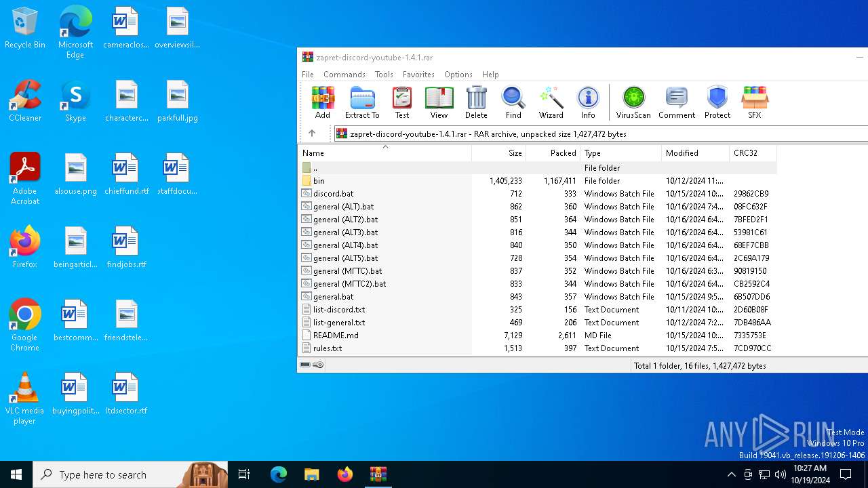Open the Favorites menu
This screenshot has height=488, width=868.
[418, 75]
